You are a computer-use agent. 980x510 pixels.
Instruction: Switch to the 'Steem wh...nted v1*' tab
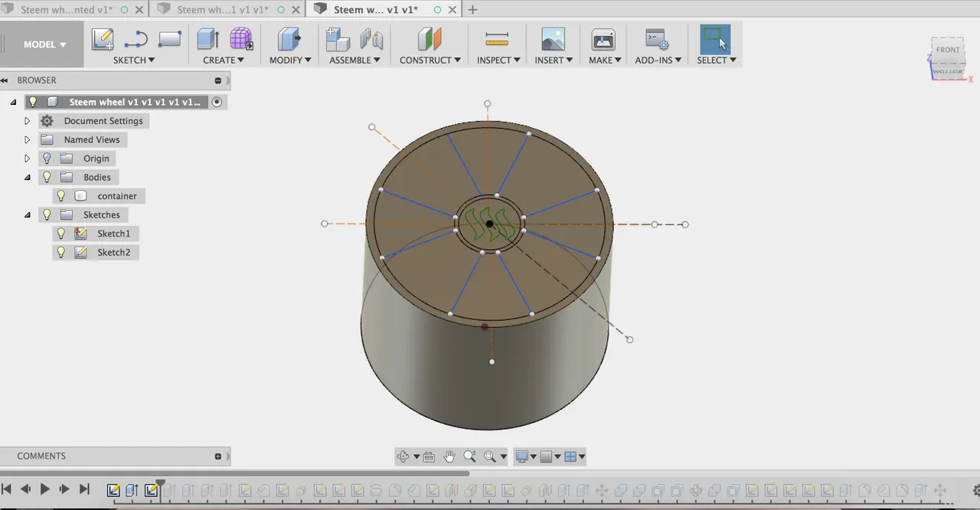(x=67, y=10)
